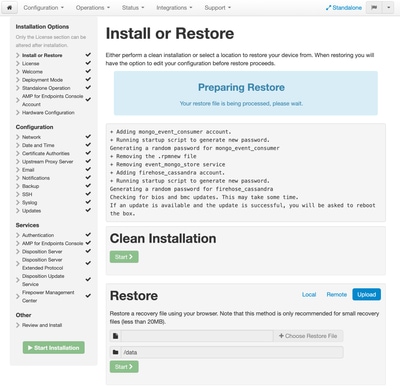400x389 pixels.
Task: Open the caret dropdown beside flag button
Action: tap(389, 7)
